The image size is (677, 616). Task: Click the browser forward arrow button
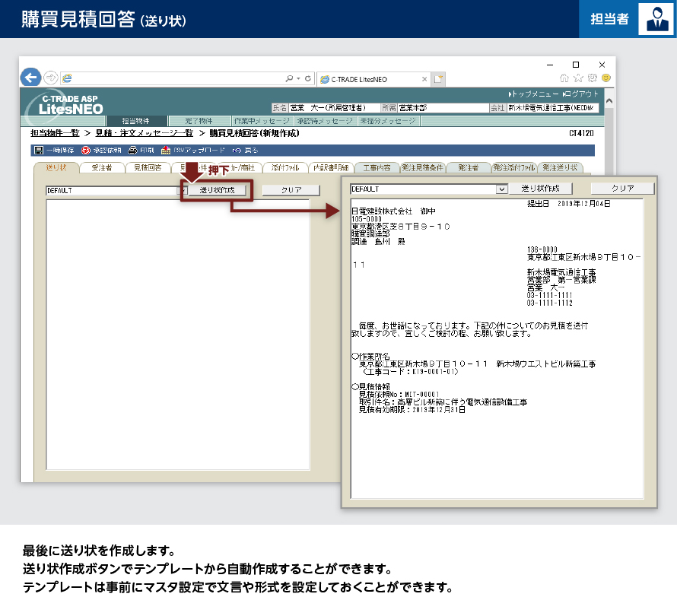50,78
